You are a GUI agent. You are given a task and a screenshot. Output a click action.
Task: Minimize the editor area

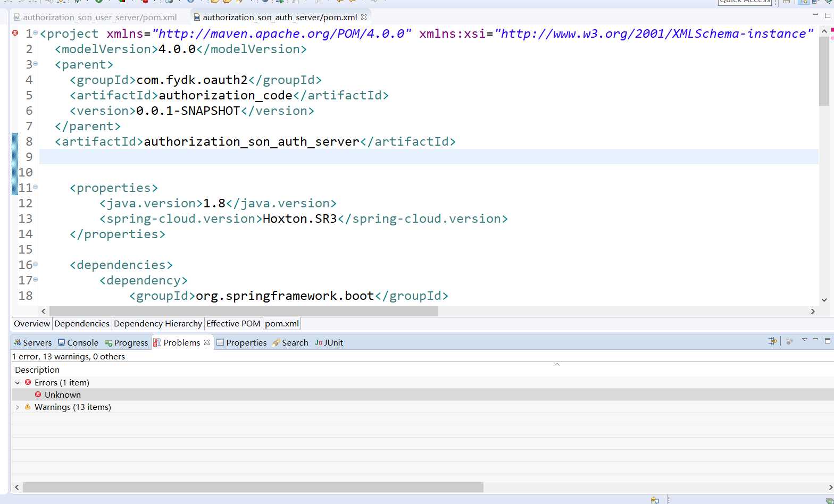(x=815, y=15)
